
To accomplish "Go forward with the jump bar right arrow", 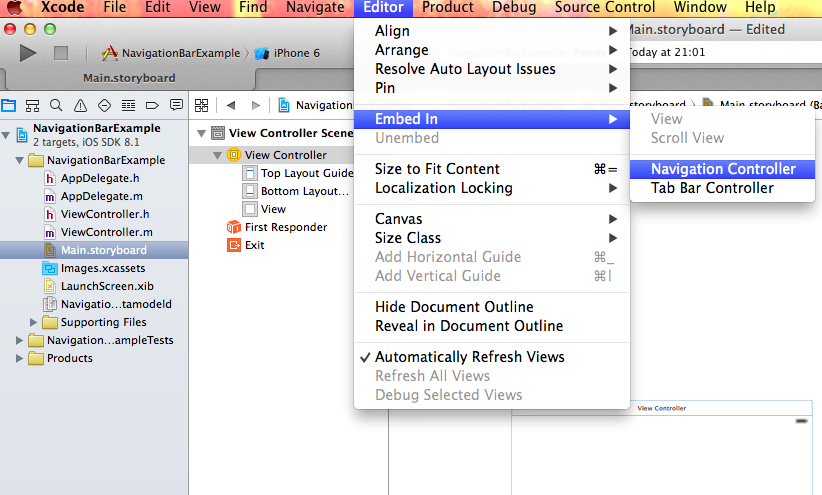I will point(256,105).
